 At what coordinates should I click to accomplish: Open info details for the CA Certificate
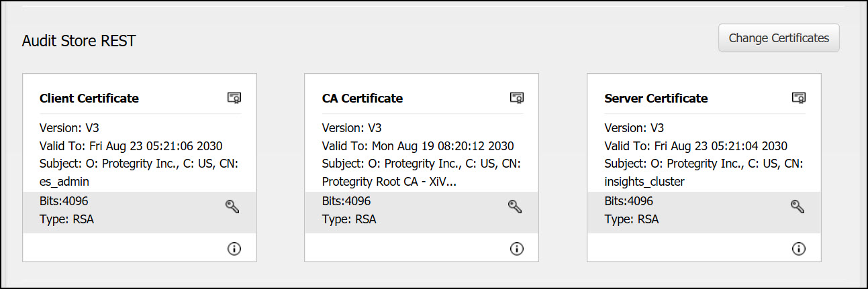517,249
